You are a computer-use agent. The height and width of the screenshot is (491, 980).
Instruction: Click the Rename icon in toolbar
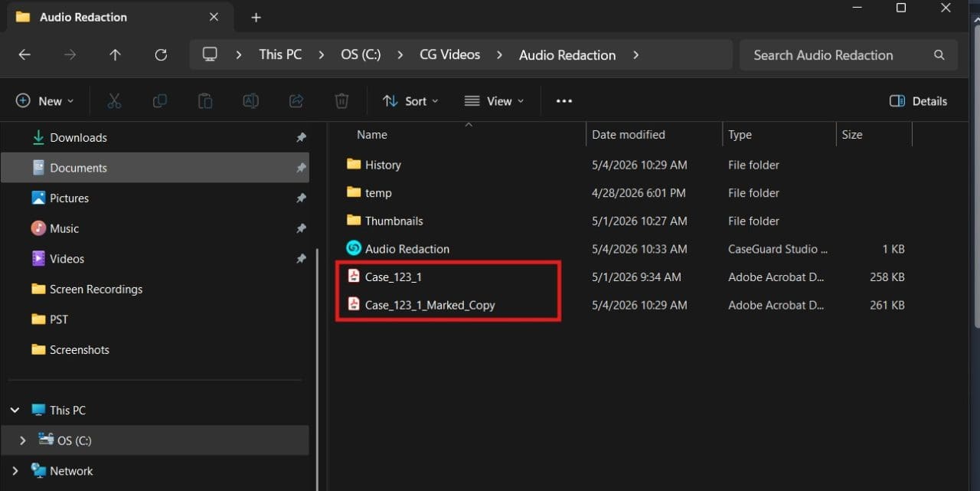(x=250, y=101)
